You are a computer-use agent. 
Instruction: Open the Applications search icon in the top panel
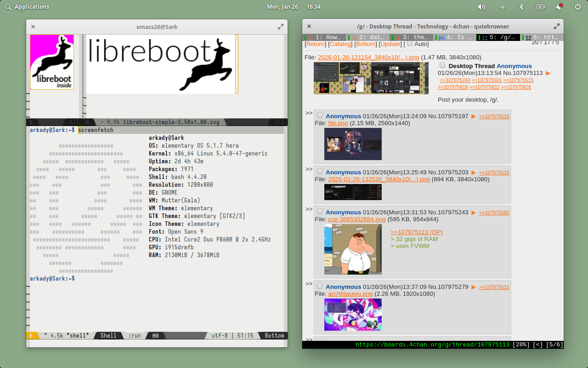[x=8, y=7]
